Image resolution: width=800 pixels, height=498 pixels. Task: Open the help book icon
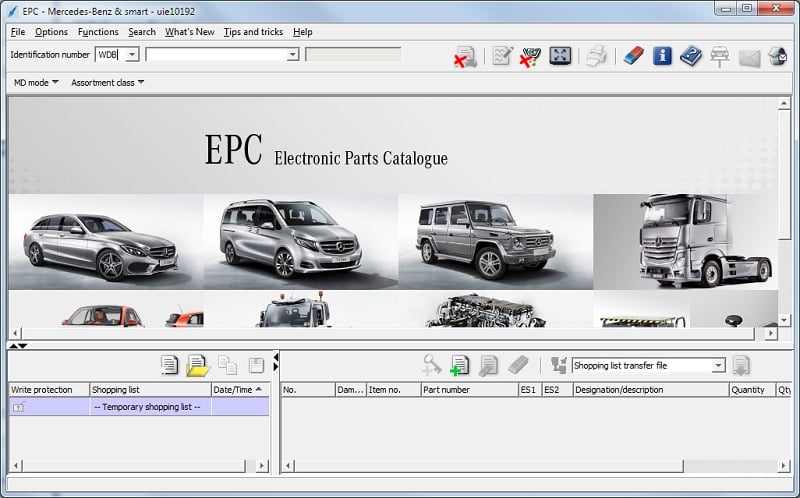(690, 56)
